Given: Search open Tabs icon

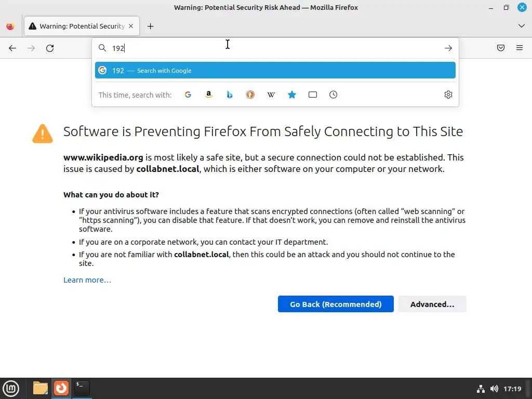Looking at the screenshot, I should (313, 95).
